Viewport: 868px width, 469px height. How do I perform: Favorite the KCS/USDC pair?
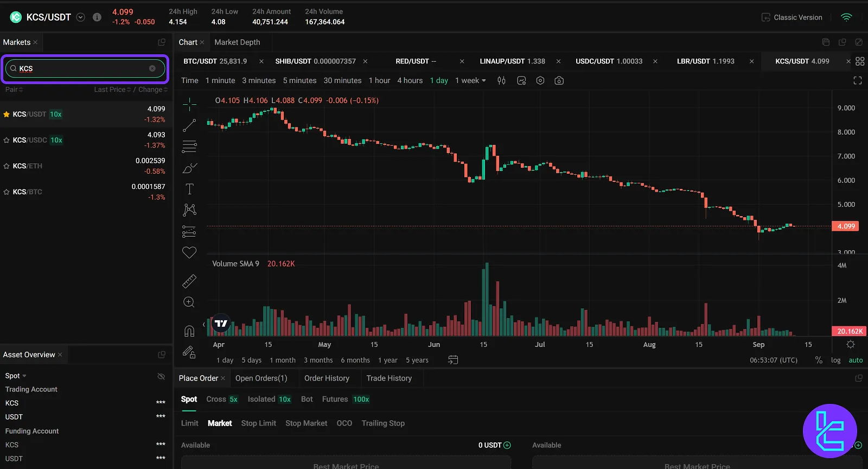coord(7,140)
